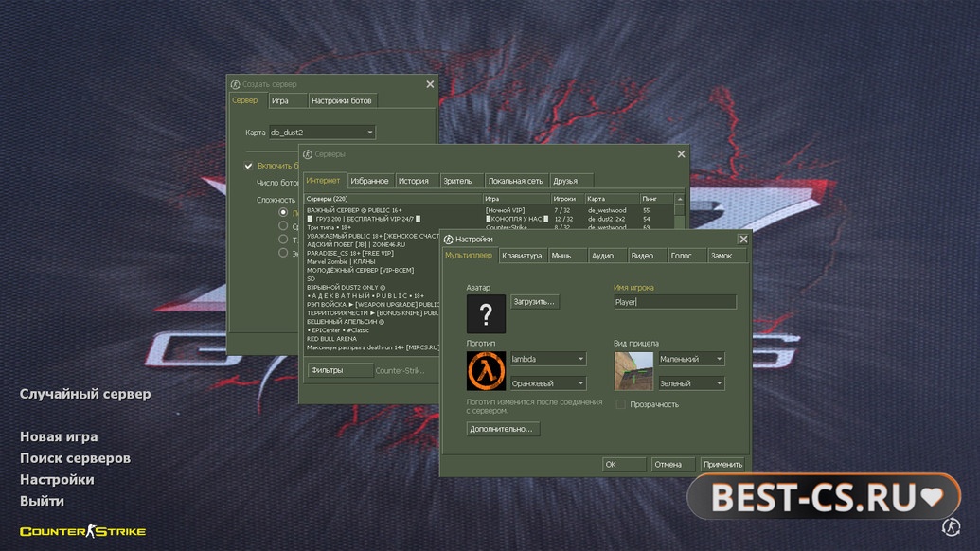This screenshot has height=551, width=980.
Task: Click the Отмена button
Action: pyautogui.click(x=672, y=464)
